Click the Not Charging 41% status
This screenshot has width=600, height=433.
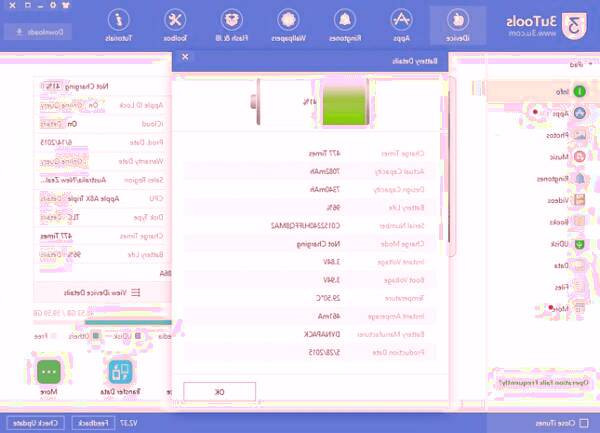click(74, 86)
